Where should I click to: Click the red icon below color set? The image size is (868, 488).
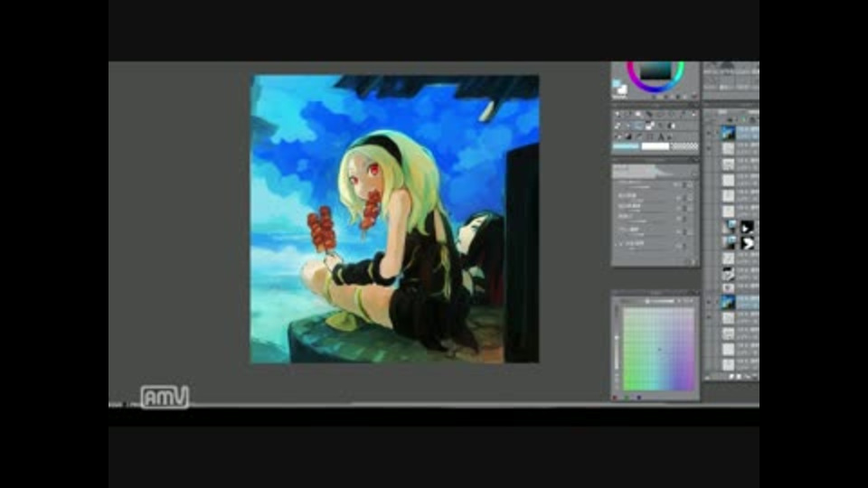(x=614, y=398)
